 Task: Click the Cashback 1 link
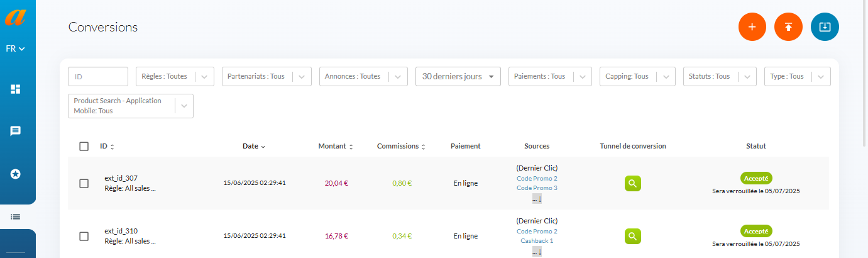pyautogui.click(x=537, y=240)
